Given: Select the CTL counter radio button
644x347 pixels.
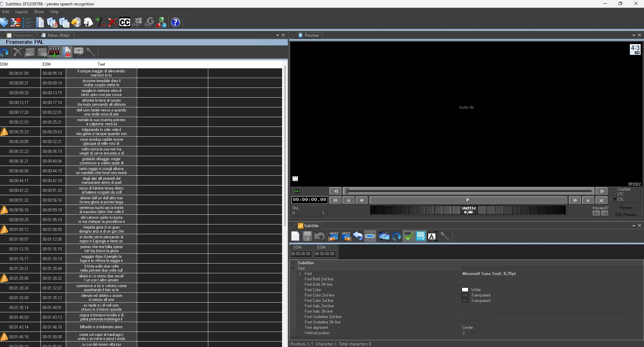Looking at the screenshot, I should [615, 199].
